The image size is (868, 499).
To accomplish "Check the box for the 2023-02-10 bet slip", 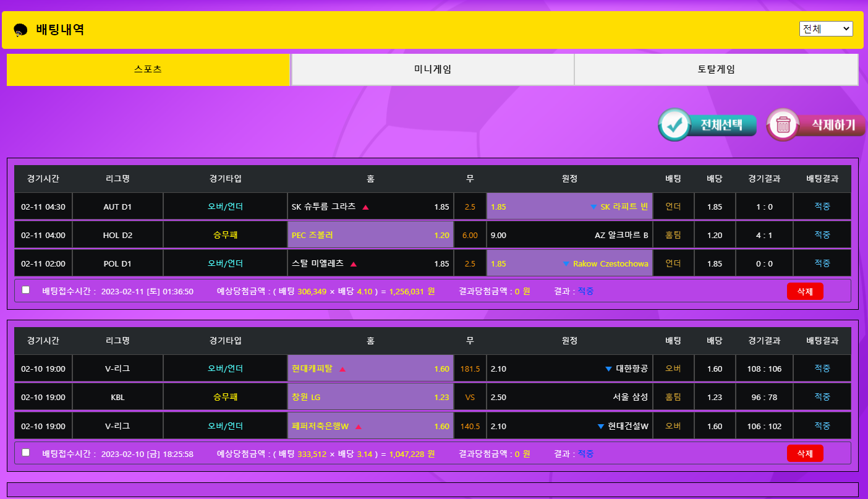I will coord(26,453).
